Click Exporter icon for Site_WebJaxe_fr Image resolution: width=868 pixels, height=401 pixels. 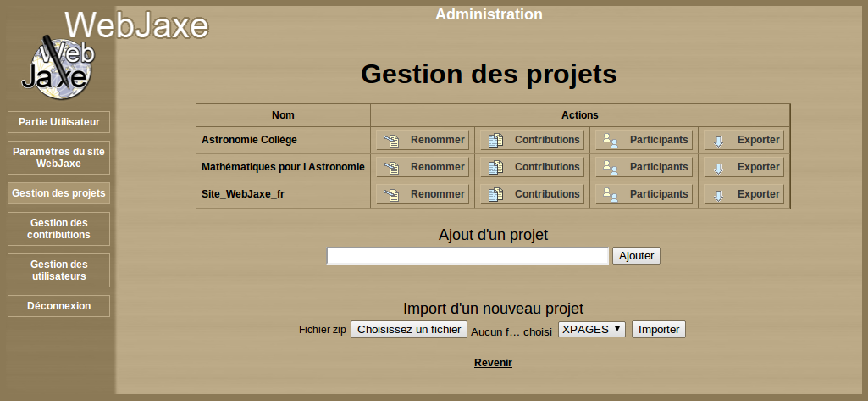(719, 195)
